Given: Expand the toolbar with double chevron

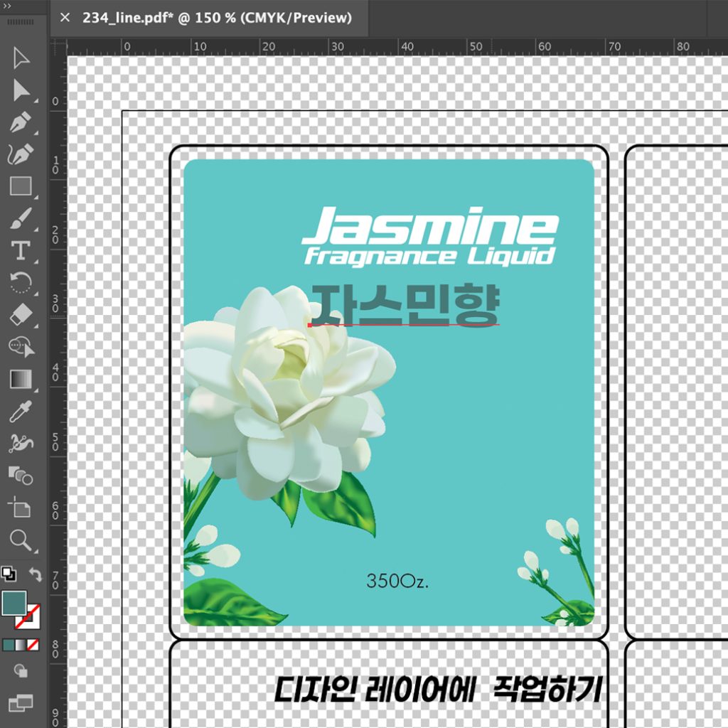Looking at the screenshot, I should (7, 6).
